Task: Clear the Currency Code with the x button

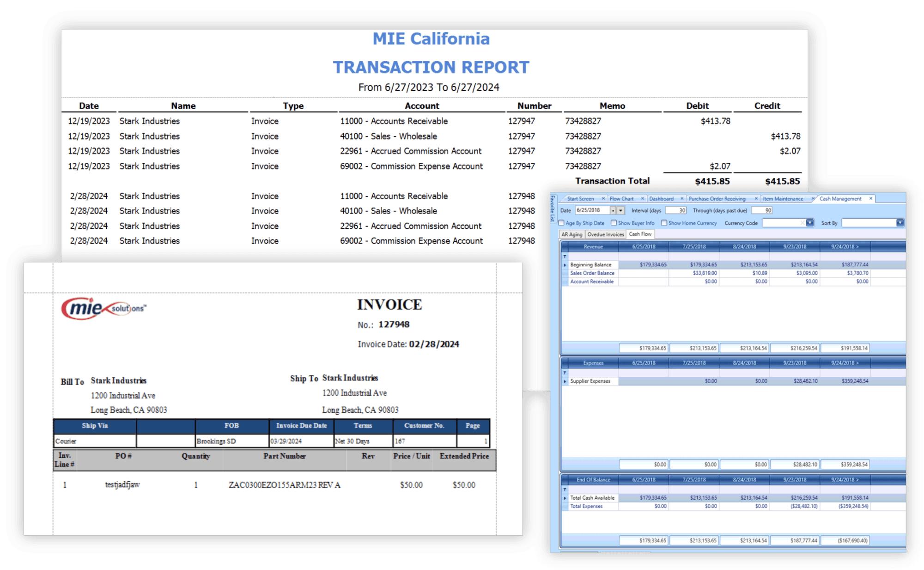Action: (802, 223)
